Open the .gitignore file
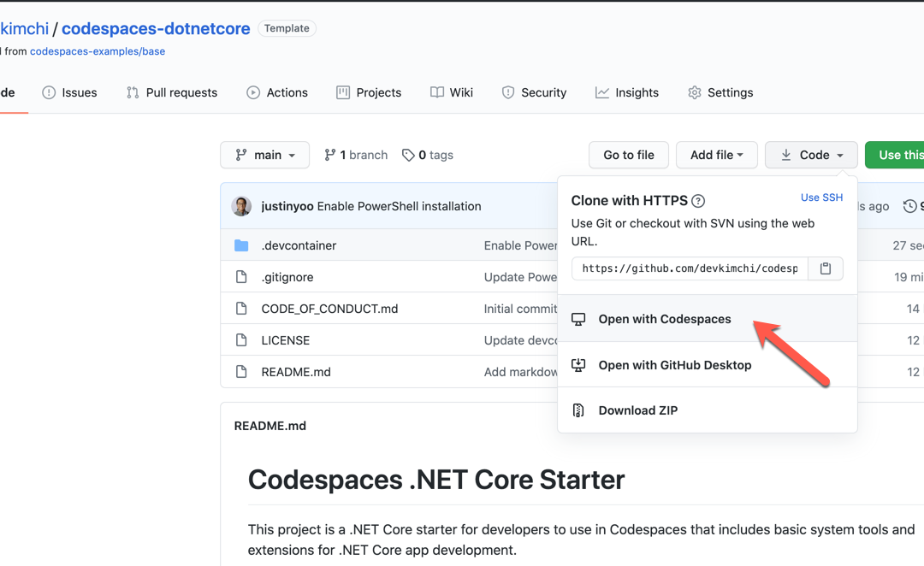 (x=287, y=277)
